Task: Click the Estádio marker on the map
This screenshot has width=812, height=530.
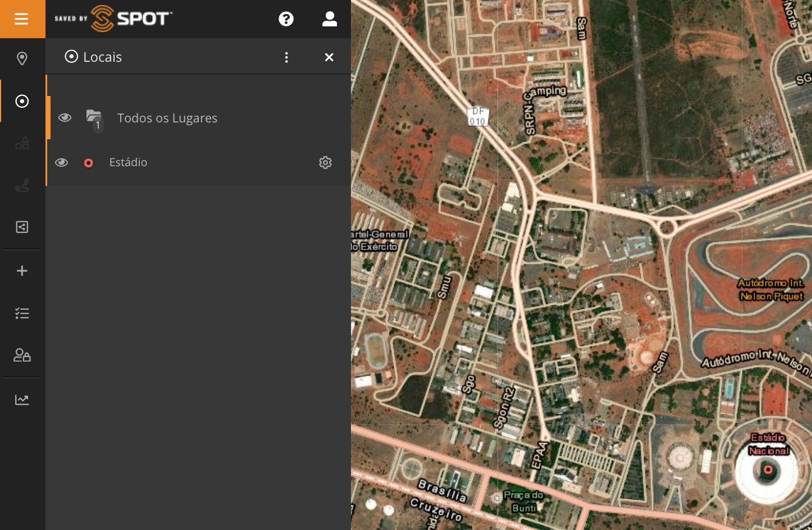Action: click(x=768, y=470)
